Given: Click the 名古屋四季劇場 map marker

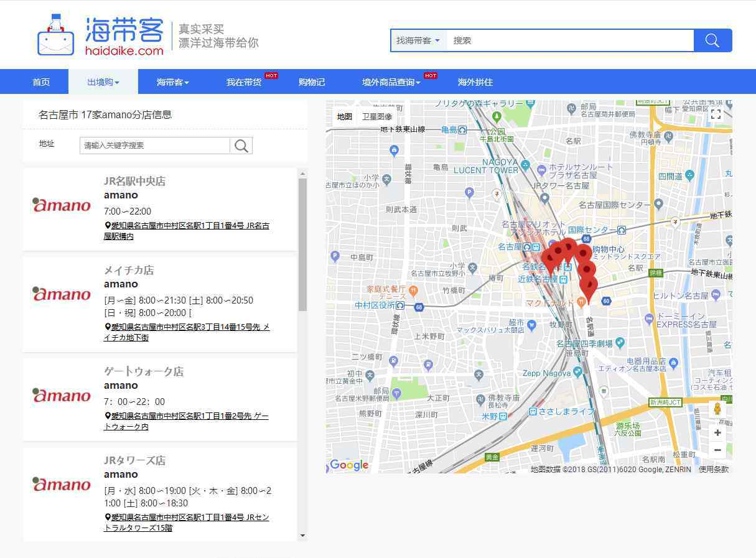Looking at the screenshot, I should [620, 343].
